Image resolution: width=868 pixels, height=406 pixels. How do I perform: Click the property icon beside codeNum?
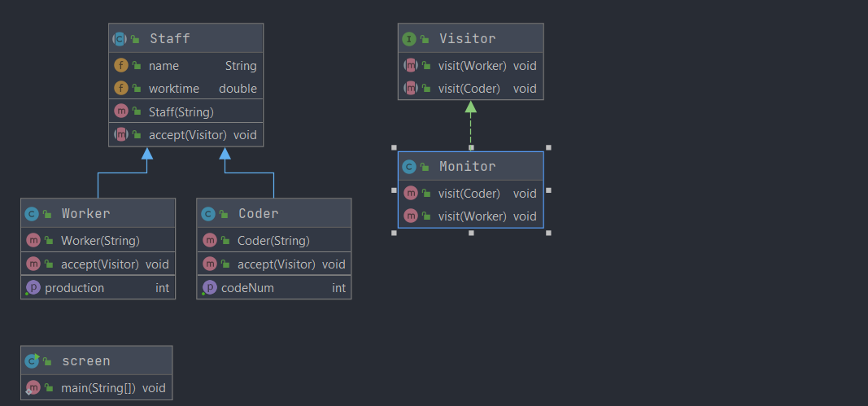point(208,288)
